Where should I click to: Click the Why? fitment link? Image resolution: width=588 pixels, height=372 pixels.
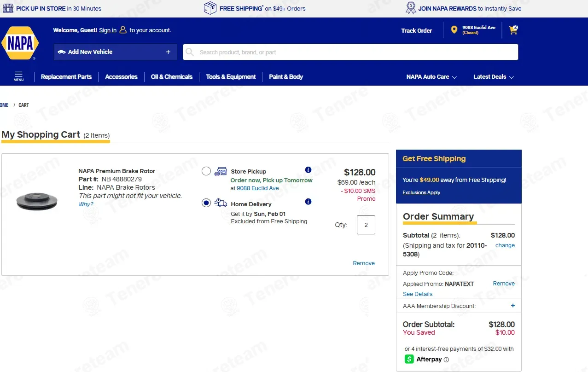pos(86,204)
